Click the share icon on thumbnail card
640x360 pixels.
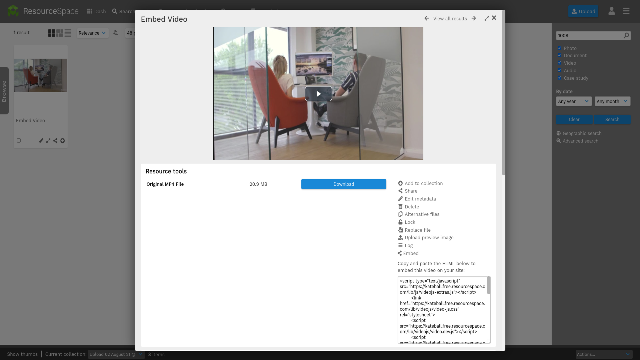pyautogui.click(x=55, y=140)
